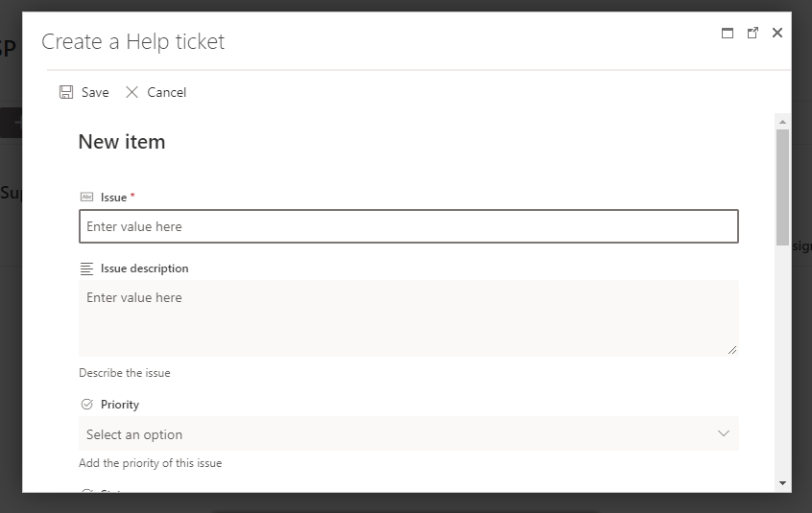
Task: Click the vertical scrollbar thumb
Action: coord(782,187)
